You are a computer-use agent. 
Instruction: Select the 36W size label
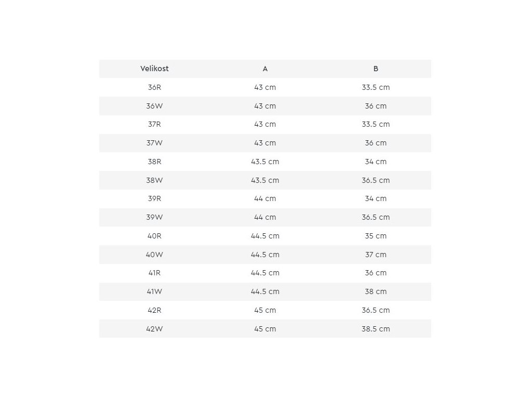point(154,106)
